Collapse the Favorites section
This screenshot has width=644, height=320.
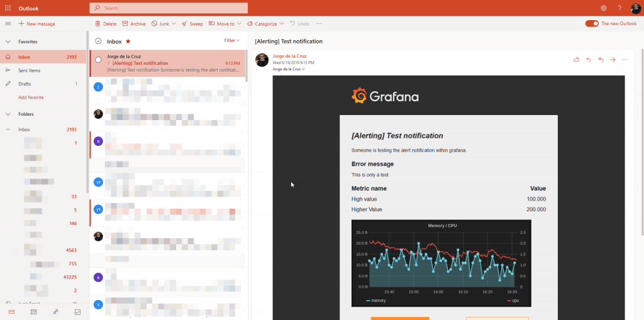[x=8, y=41]
